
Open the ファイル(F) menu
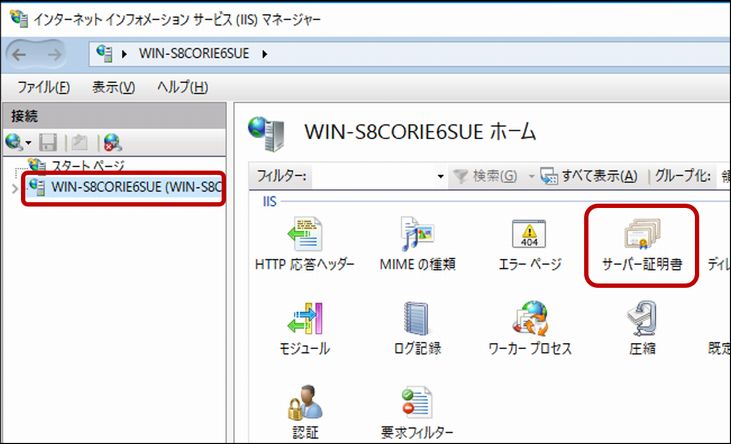[44, 87]
